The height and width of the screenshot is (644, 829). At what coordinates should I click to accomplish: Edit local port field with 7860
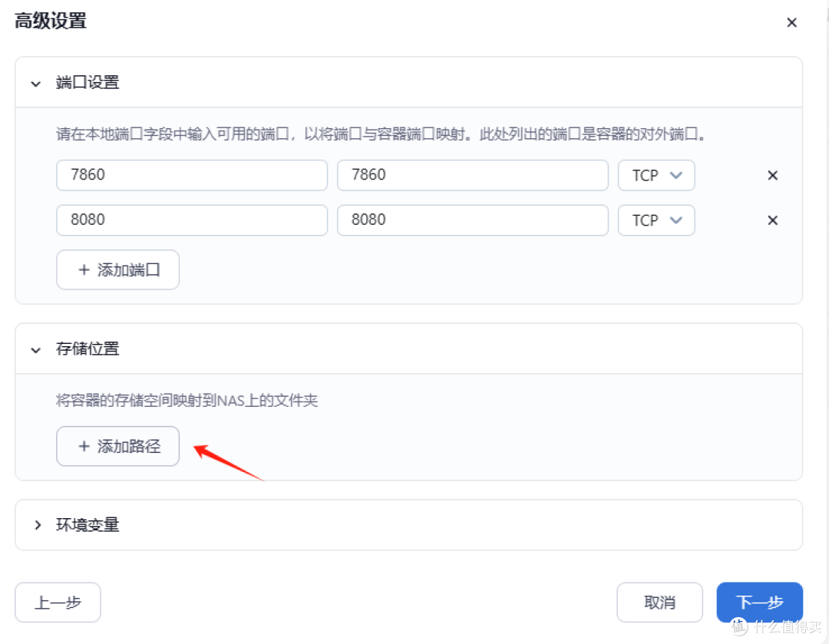[192, 175]
